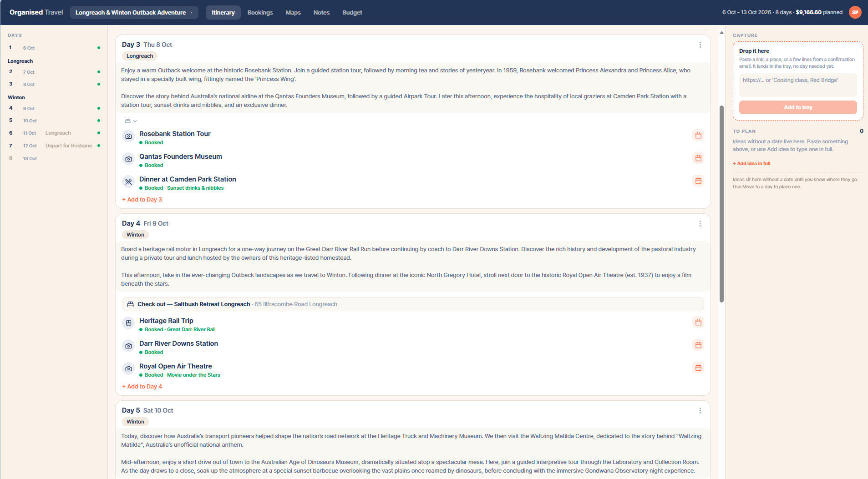This screenshot has width=868, height=479.
Task: Click the itinerary vertical scrollbar thumb
Action: click(721, 204)
